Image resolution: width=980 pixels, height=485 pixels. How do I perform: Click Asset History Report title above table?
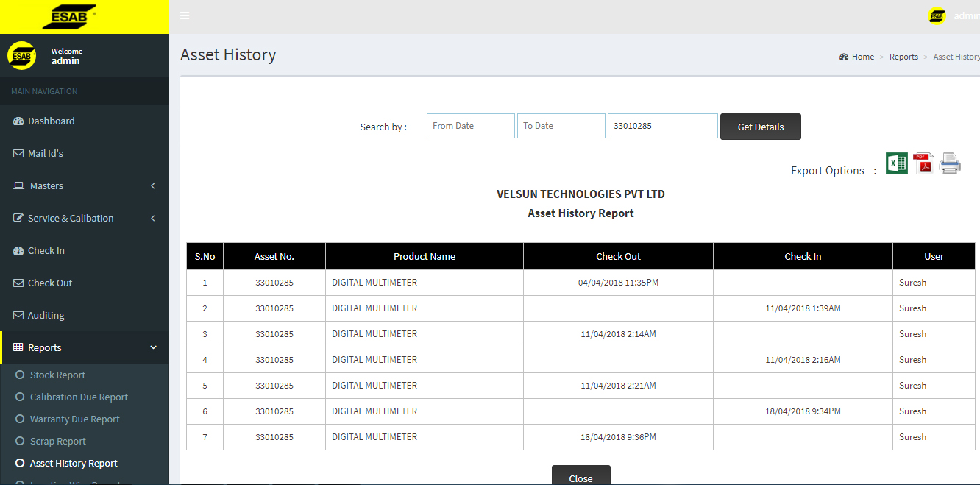[x=580, y=213]
